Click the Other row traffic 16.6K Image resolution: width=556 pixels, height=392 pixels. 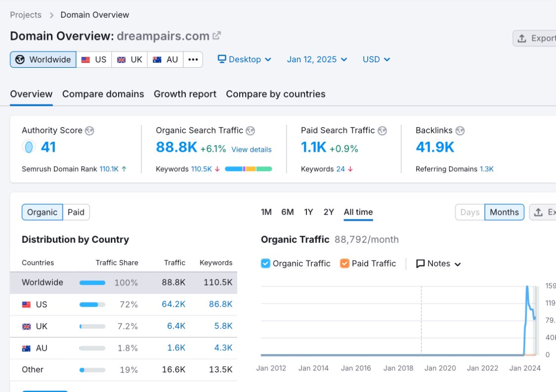(173, 370)
